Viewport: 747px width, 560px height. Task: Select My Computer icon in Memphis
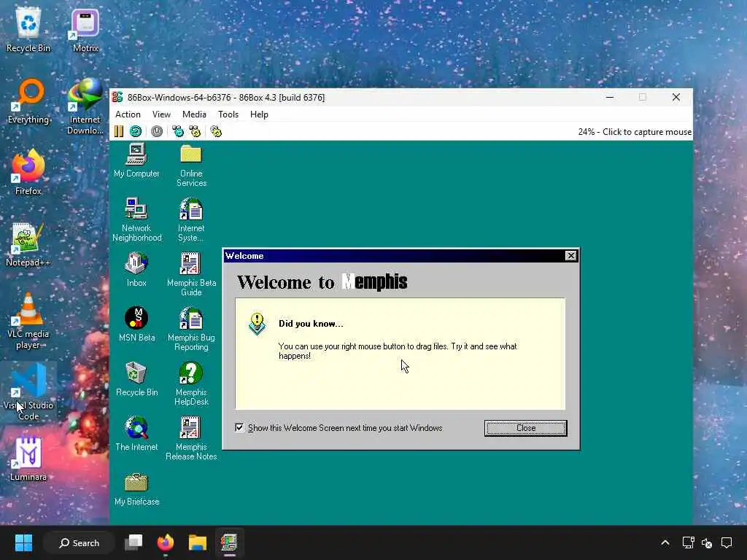136,161
